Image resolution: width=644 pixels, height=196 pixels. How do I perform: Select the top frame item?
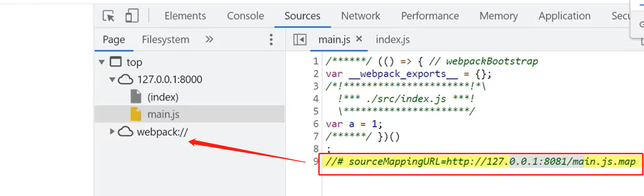coord(134,62)
